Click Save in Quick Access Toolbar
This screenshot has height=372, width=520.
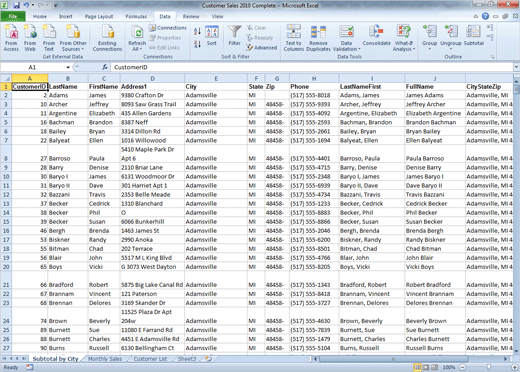point(16,5)
